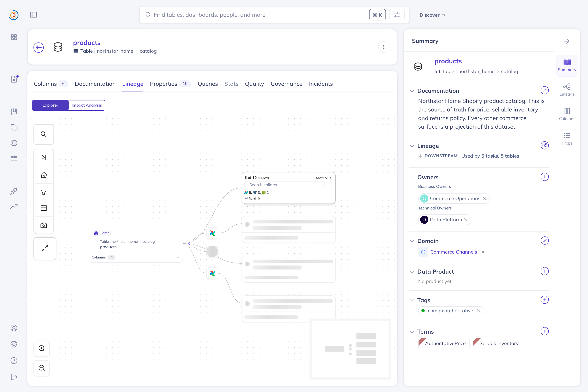Click the Discover link
This screenshot has width=588, height=392.
coord(432,15)
